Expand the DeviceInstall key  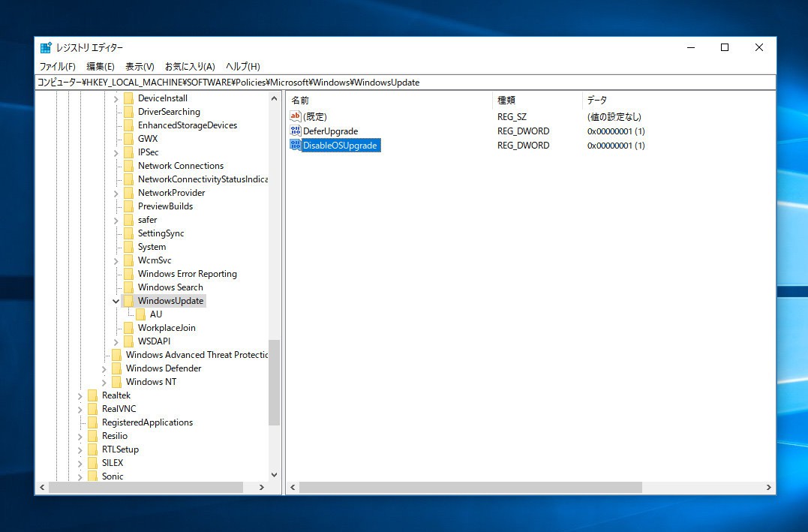point(116,98)
